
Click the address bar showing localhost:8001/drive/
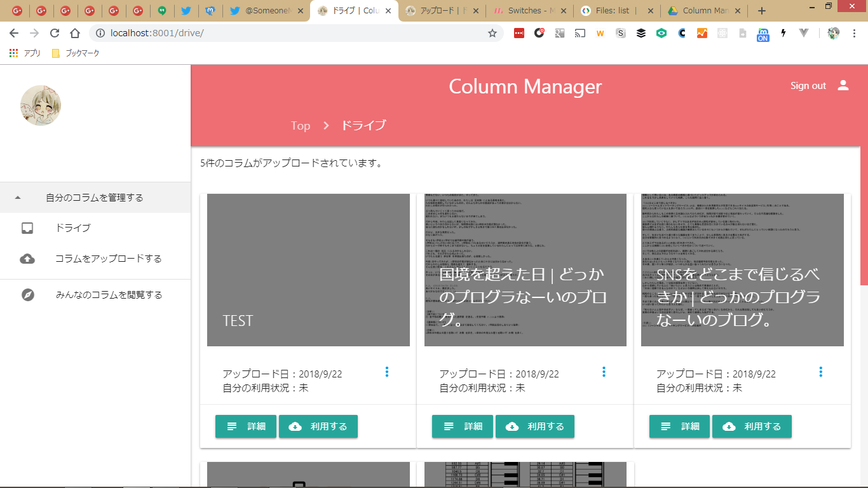286,33
